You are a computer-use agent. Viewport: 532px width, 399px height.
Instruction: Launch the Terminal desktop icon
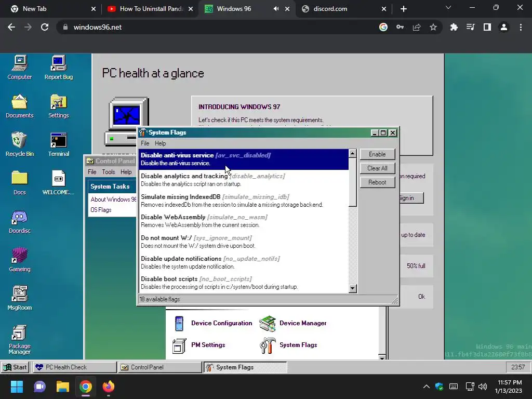pos(58,144)
